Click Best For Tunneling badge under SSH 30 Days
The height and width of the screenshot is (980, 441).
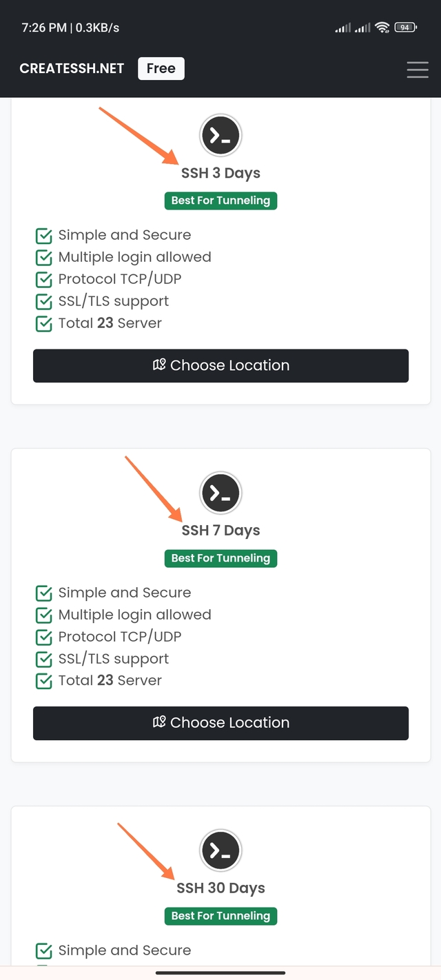point(220,916)
